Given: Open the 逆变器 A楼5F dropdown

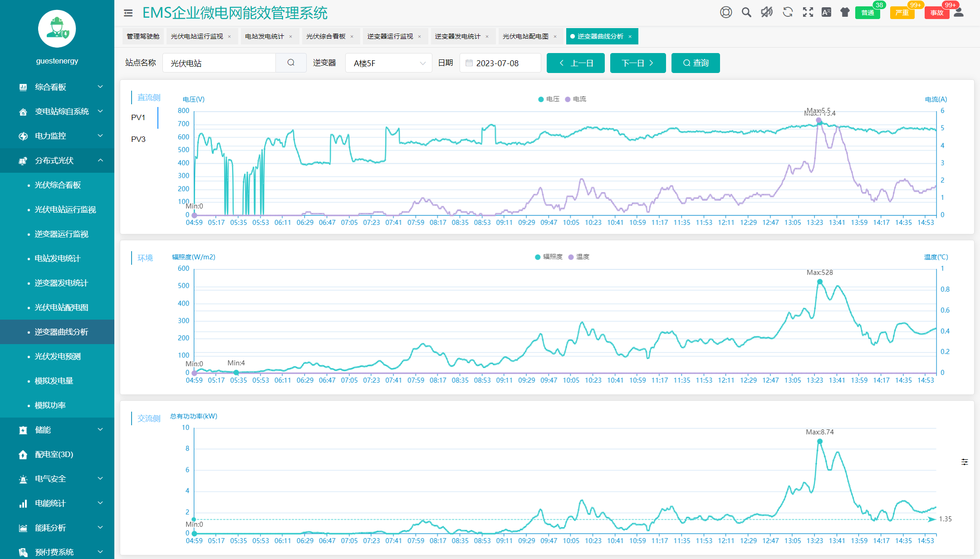Looking at the screenshot, I should point(388,63).
